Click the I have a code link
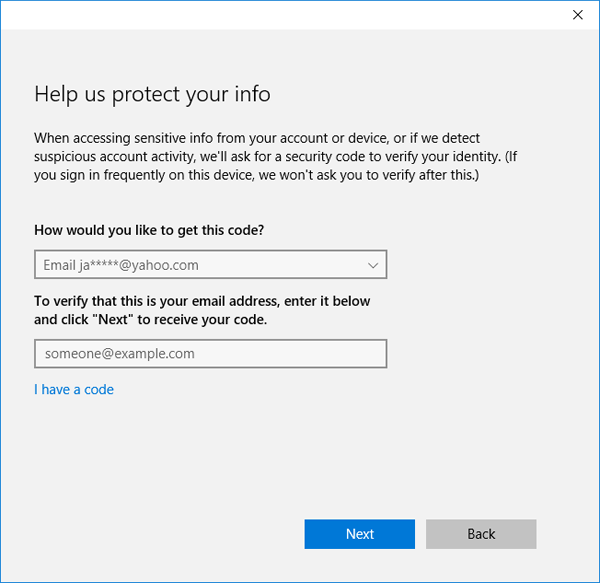This screenshot has width=600, height=583. click(74, 389)
